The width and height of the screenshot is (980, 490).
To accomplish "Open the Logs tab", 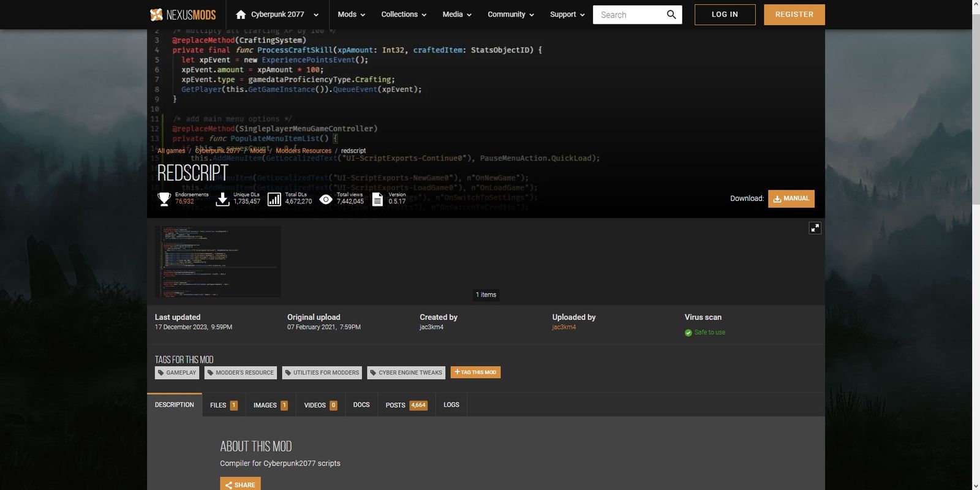I will 451,405.
